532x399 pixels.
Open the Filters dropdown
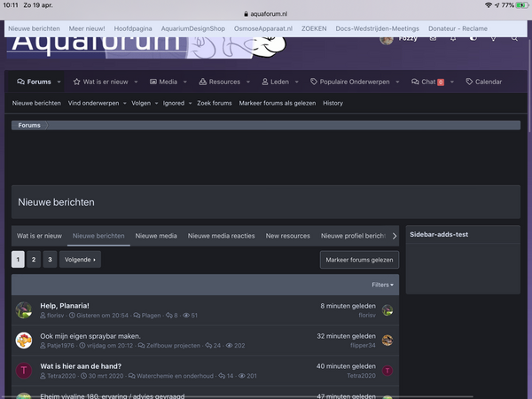pos(382,285)
